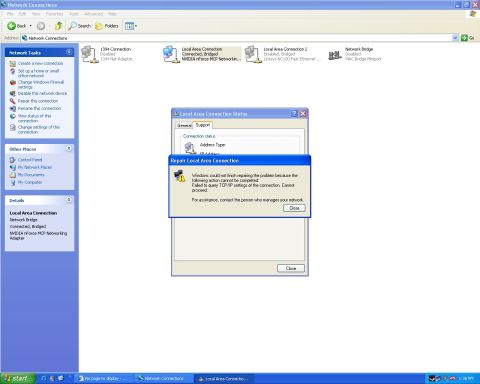Image resolution: width=480 pixels, height=384 pixels.
Task: Click the My Computer icon
Action: pyautogui.click(x=13, y=183)
